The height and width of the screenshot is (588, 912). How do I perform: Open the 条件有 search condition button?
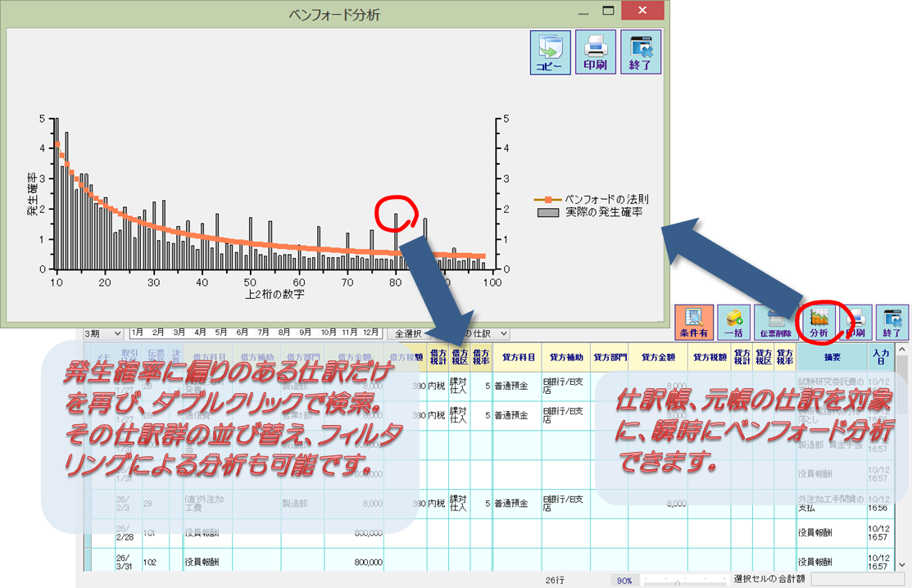pyautogui.click(x=694, y=323)
